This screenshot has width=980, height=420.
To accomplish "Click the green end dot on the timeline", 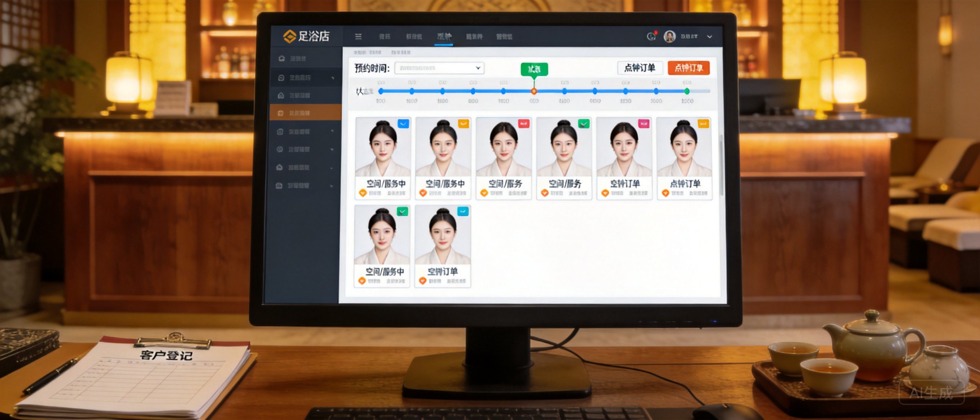I will [x=687, y=91].
